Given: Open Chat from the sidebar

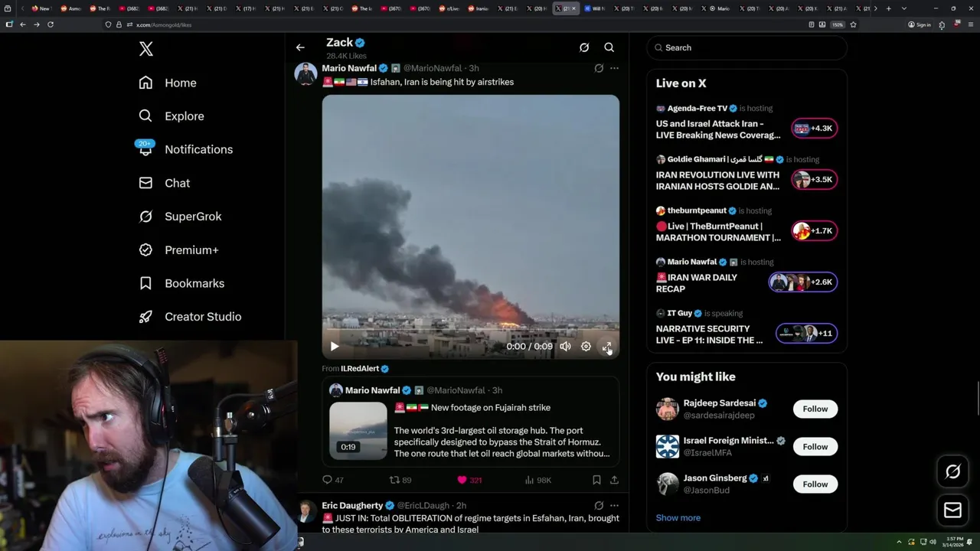Looking at the screenshot, I should click(x=165, y=183).
